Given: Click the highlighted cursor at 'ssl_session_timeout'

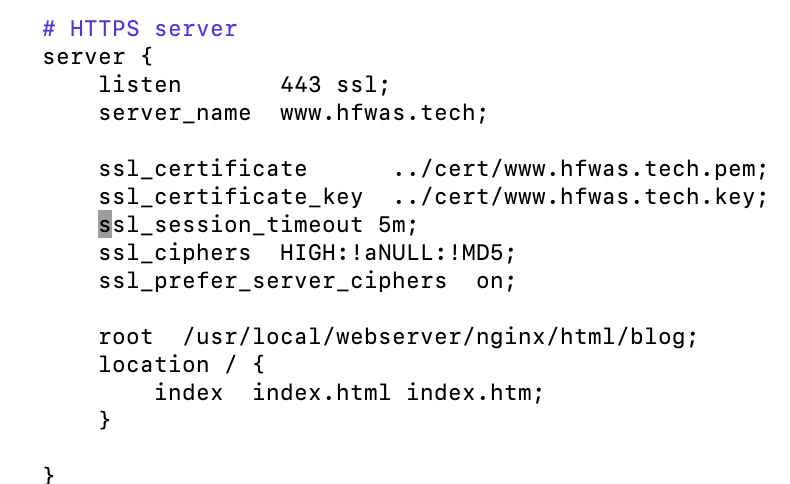Looking at the screenshot, I should point(105,225).
